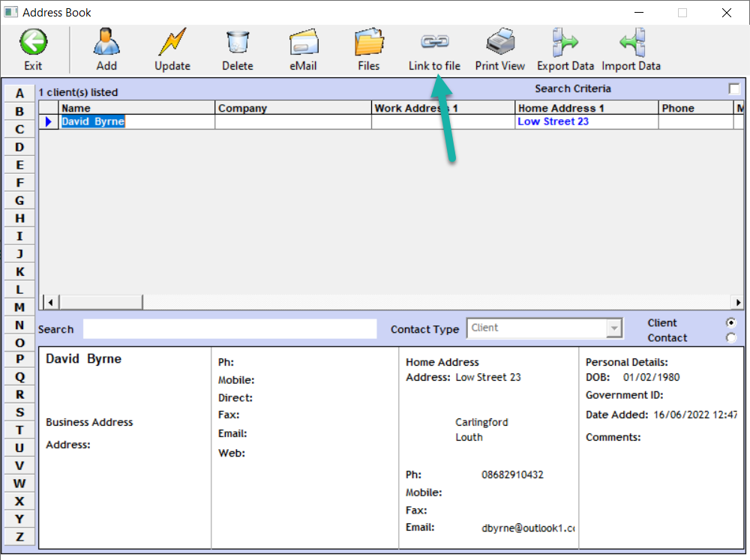
Task: Open Print View printer icon
Action: 500,42
